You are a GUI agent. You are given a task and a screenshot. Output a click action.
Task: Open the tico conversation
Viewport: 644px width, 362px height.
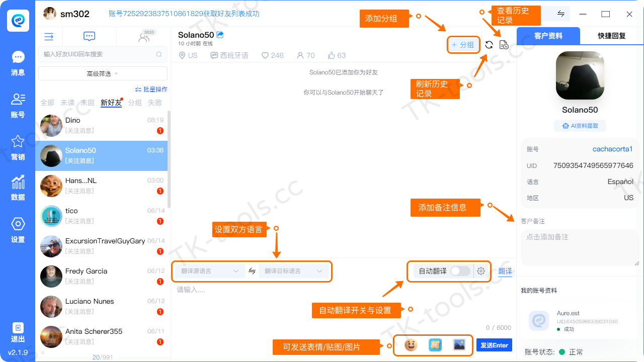(x=102, y=216)
